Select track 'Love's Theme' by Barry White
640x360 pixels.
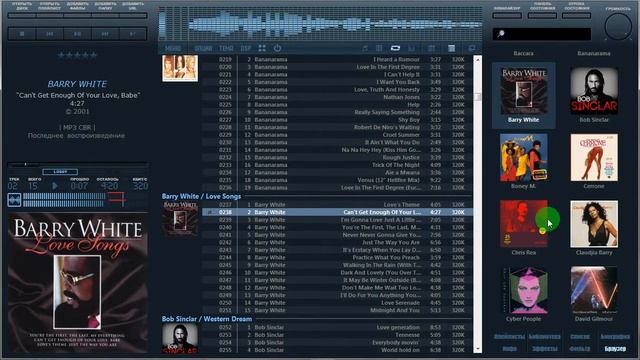click(337, 204)
